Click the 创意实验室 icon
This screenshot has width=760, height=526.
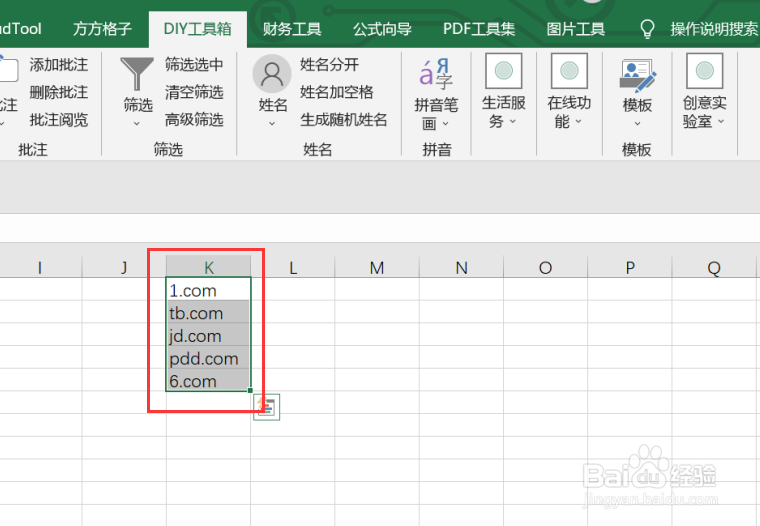pyautogui.click(x=704, y=71)
